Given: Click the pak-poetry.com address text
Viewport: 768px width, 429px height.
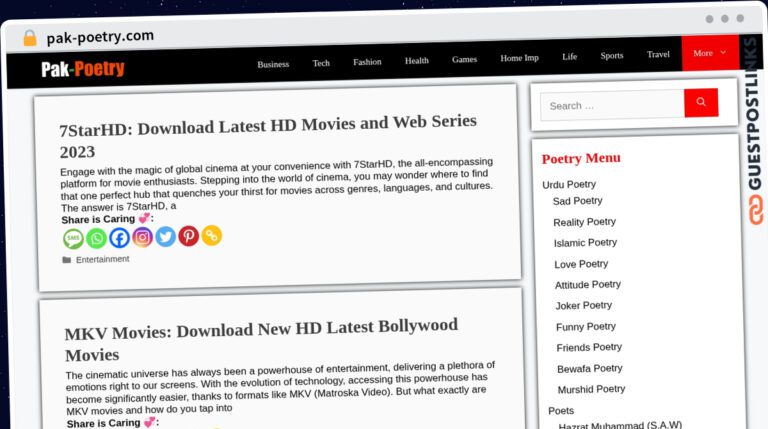Looking at the screenshot, I should coord(100,37).
